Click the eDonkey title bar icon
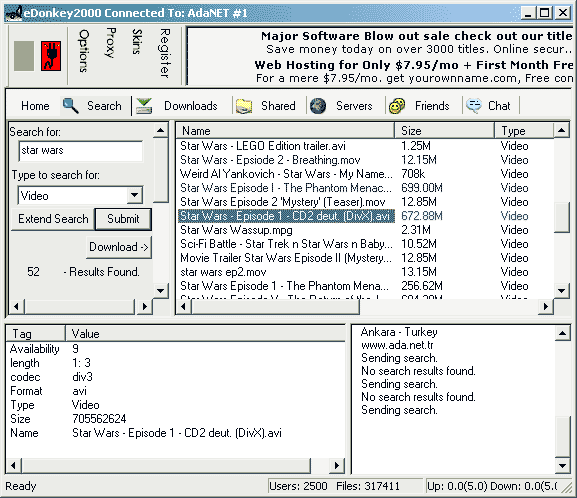Screen dimensions: 577x498 click(x=14, y=13)
